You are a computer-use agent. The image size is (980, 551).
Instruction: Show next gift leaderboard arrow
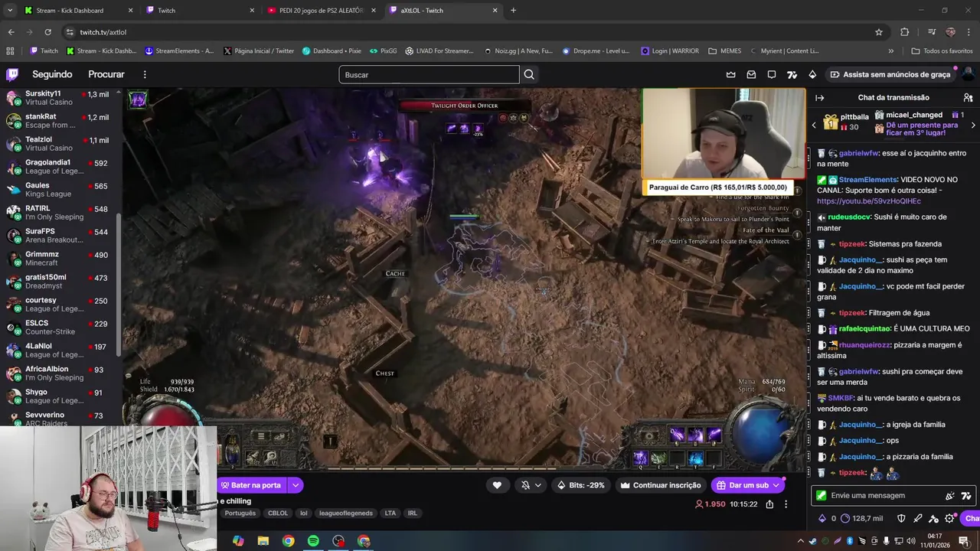(x=973, y=125)
